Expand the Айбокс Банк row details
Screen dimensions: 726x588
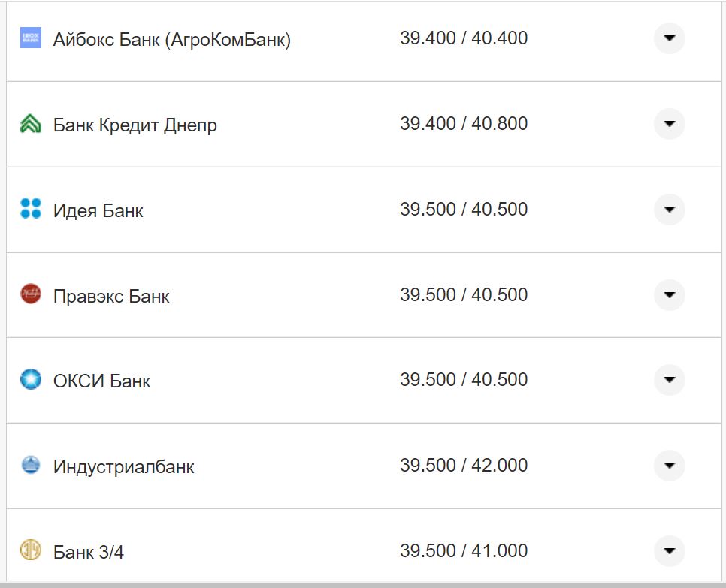669,38
